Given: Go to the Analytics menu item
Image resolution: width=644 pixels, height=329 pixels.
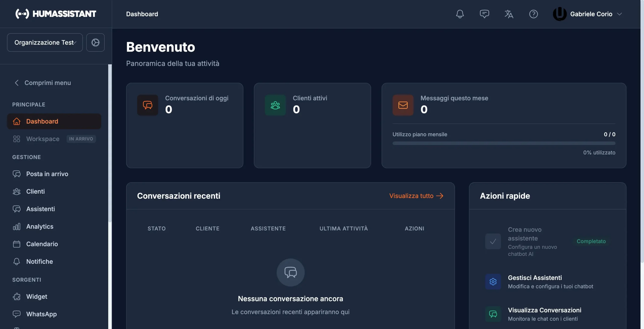Looking at the screenshot, I should pos(40,226).
